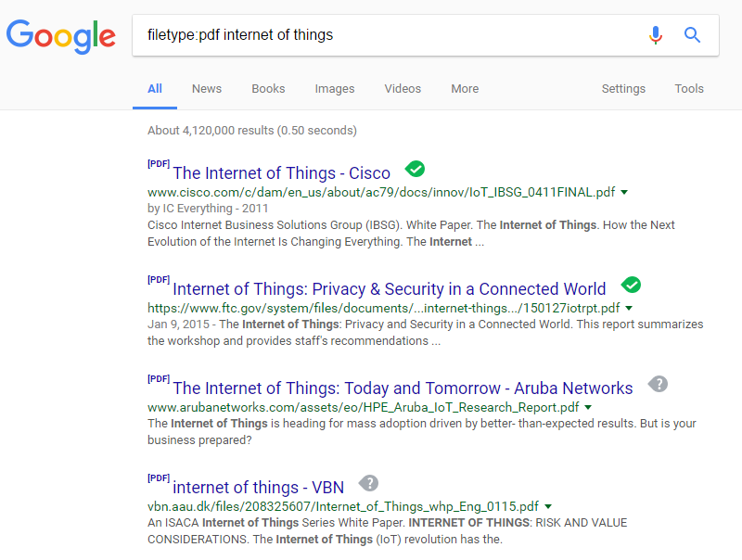This screenshot has width=742, height=560.
Task: Click green checkmark beside Privacy & Security result
Action: [631, 285]
